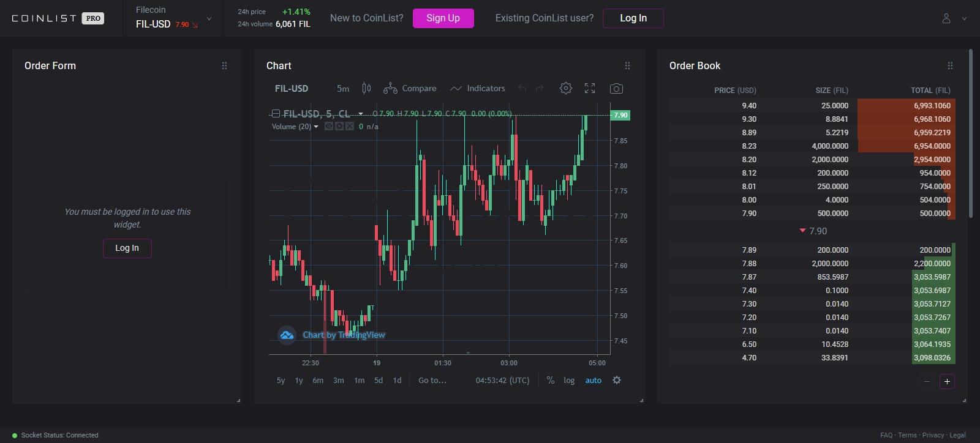Click Log In inside the Order Form widget

127,248
